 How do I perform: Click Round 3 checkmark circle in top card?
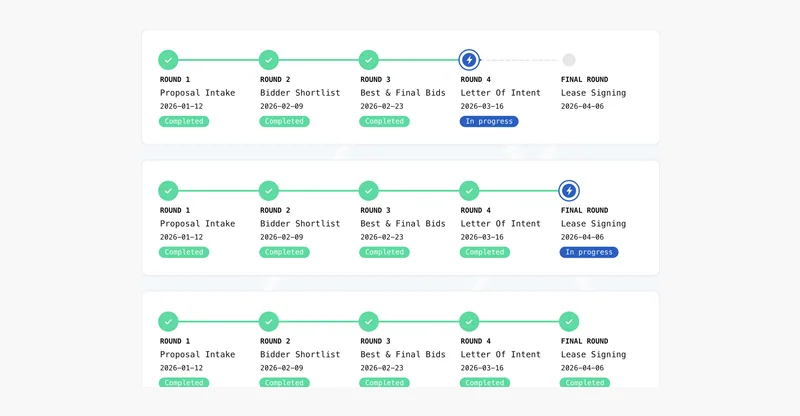[369, 60]
